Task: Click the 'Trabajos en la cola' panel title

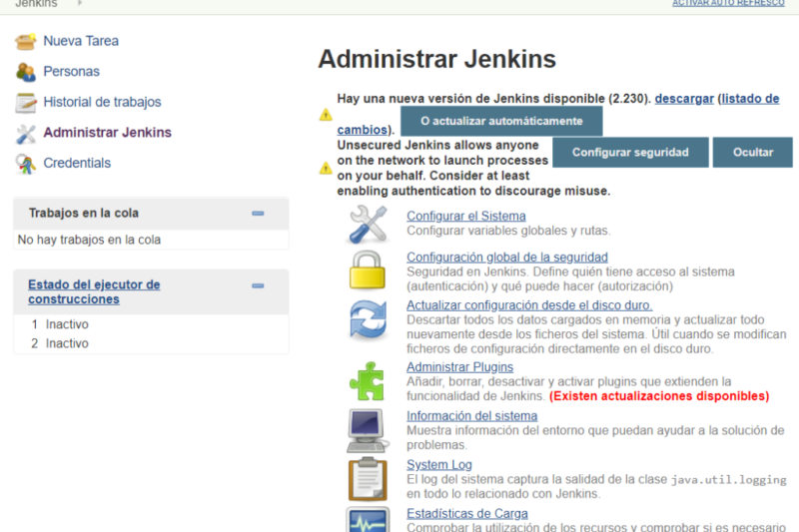Action: pyautogui.click(x=84, y=214)
